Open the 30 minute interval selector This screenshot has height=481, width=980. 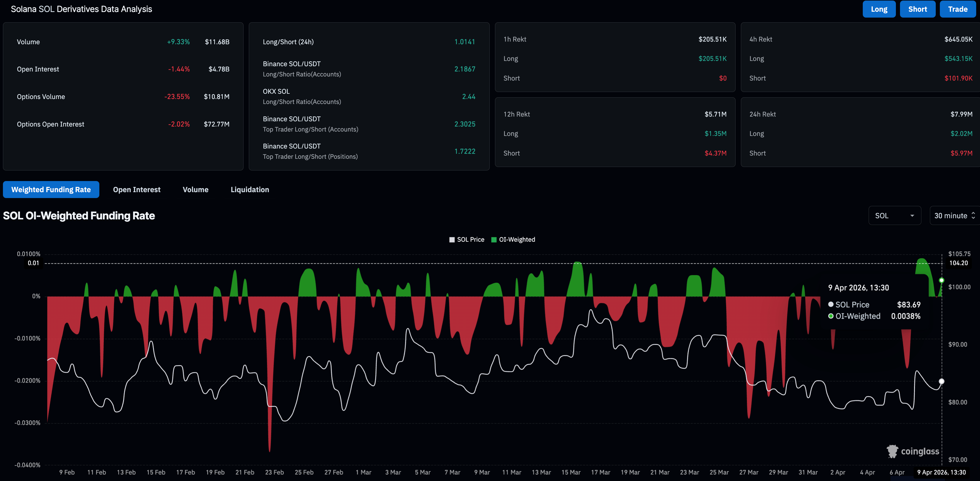click(x=950, y=216)
